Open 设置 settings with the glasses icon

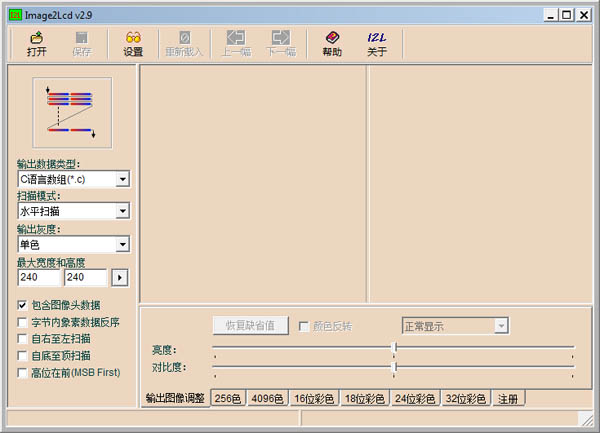(x=133, y=44)
